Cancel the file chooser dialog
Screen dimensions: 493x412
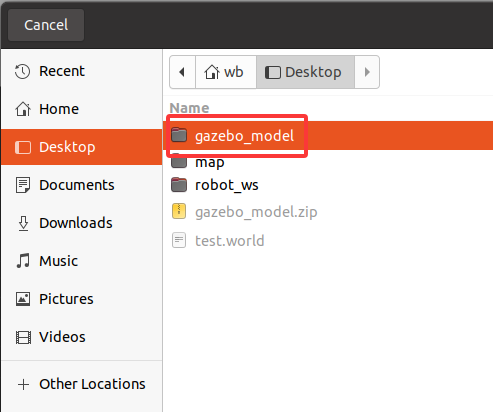[46, 25]
